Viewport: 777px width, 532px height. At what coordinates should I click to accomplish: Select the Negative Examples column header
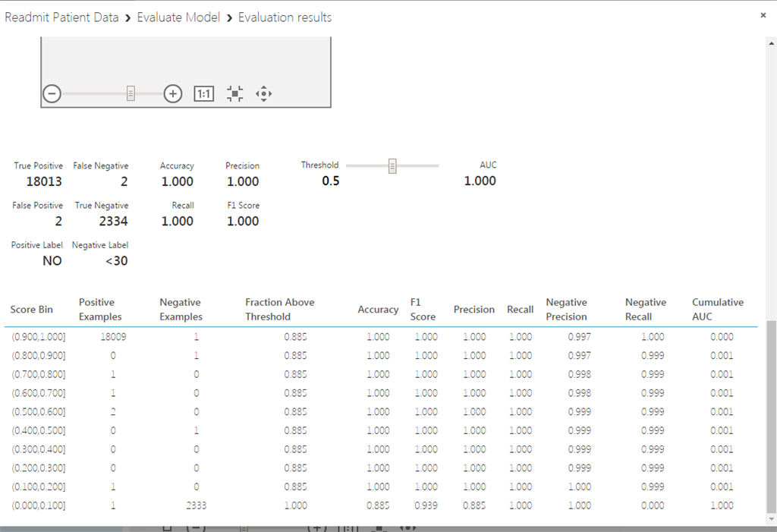(181, 310)
